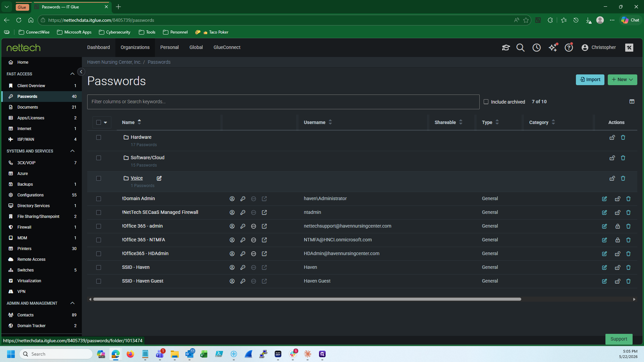Viewport: 644px width, 362px height.
Task: Click the Support button
Action: click(x=619, y=339)
